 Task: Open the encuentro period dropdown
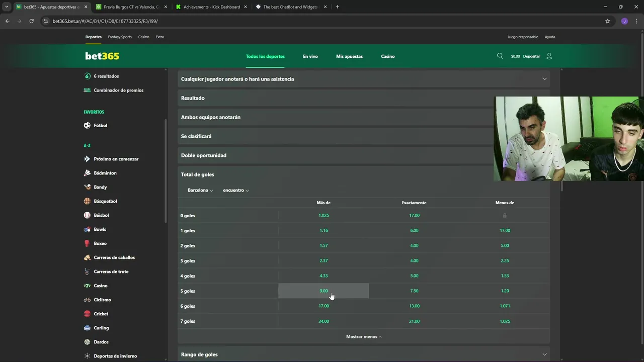click(x=236, y=190)
